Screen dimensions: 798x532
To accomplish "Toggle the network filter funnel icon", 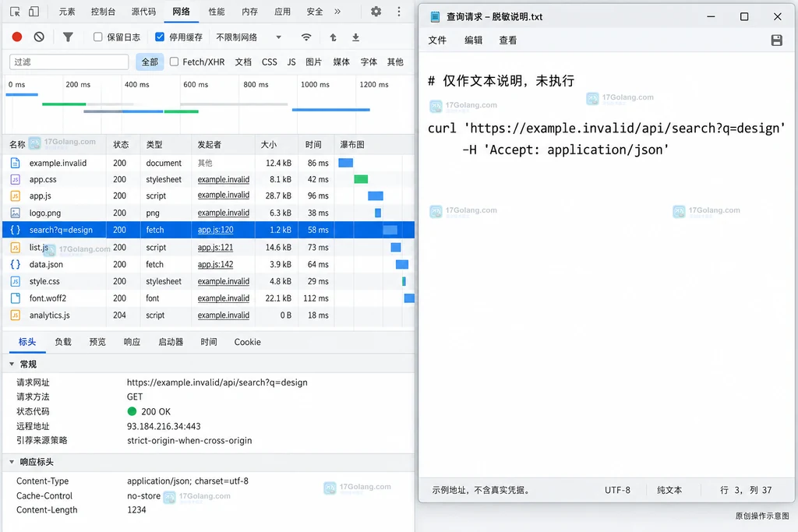I will (68, 37).
